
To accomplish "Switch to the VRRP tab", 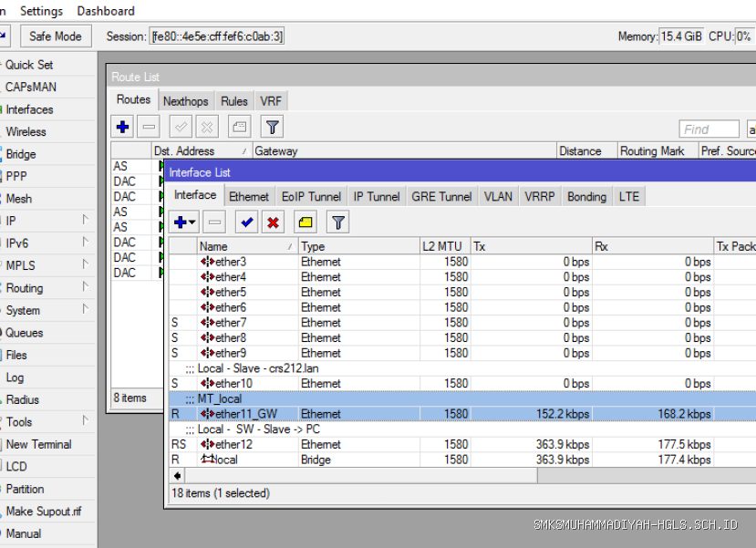I will point(540,197).
